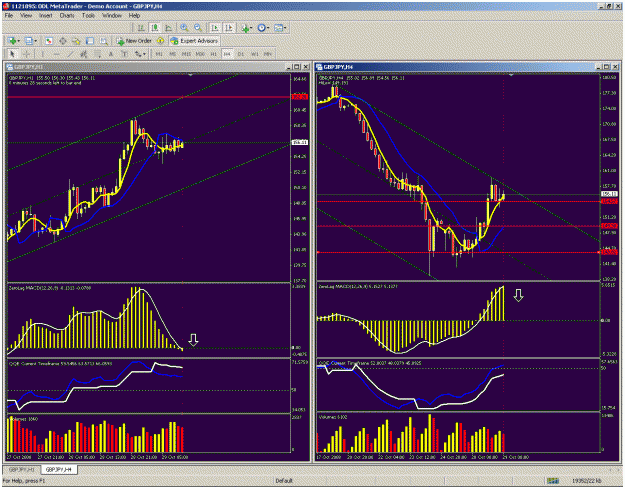Click the chart shift triangle on H4 chart

point(511,75)
